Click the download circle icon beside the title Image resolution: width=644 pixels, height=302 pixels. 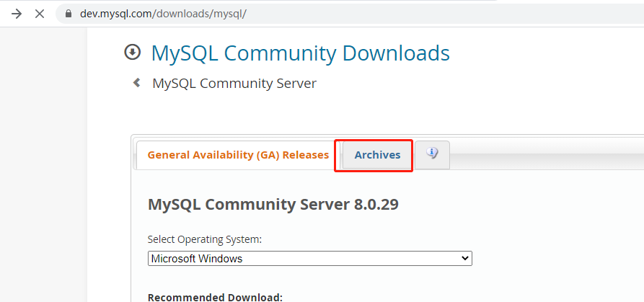(x=132, y=53)
